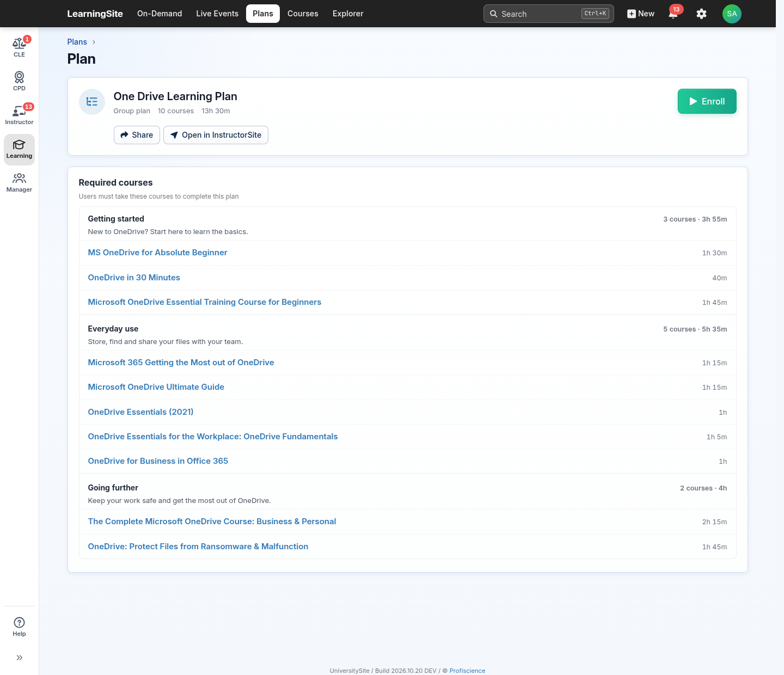Go to On-Demand in top navigation
784x675 pixels.
pyautogui.click(x=160, y=14)
